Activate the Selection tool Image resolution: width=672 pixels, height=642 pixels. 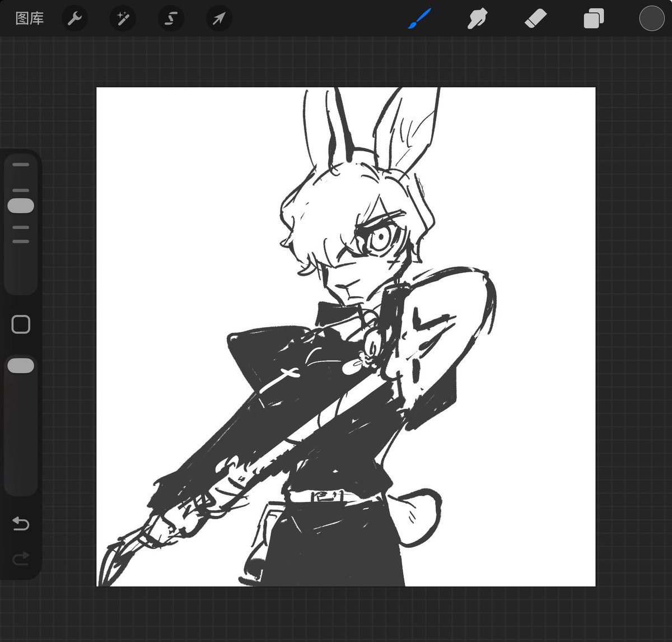[x=171, y=18]
